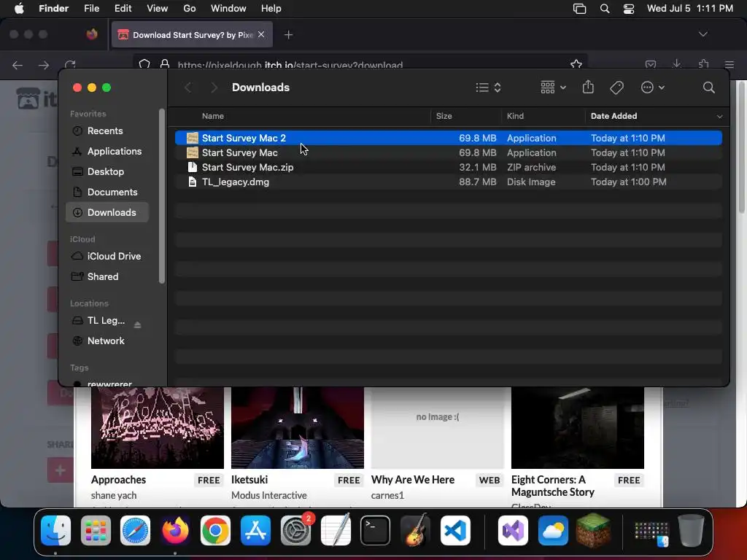This screenshot has height=560, width=747.
Task: Open Shared in the sidebar
Action: 107,276
